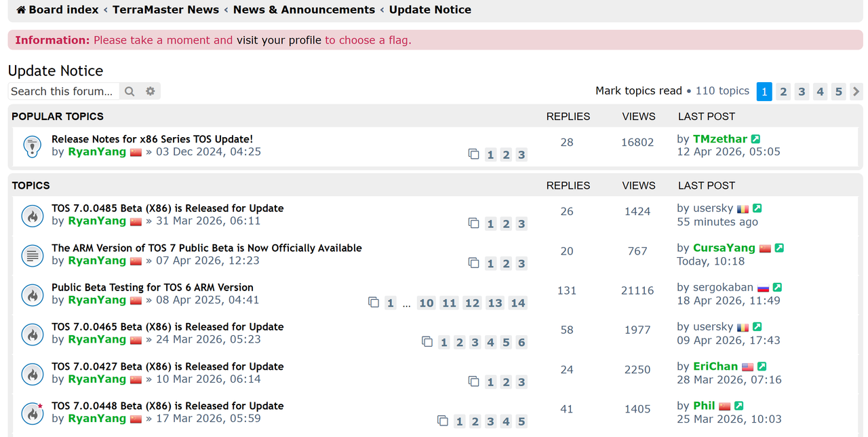Screen dimensions: 868x437
Task: Go to forum page 2 in pagination
Action: tap(783, 91)
